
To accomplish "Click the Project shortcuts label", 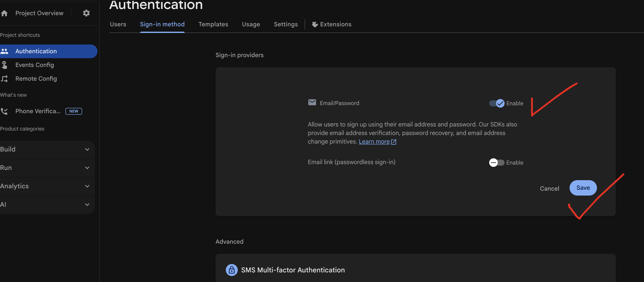I will (20, 35).
